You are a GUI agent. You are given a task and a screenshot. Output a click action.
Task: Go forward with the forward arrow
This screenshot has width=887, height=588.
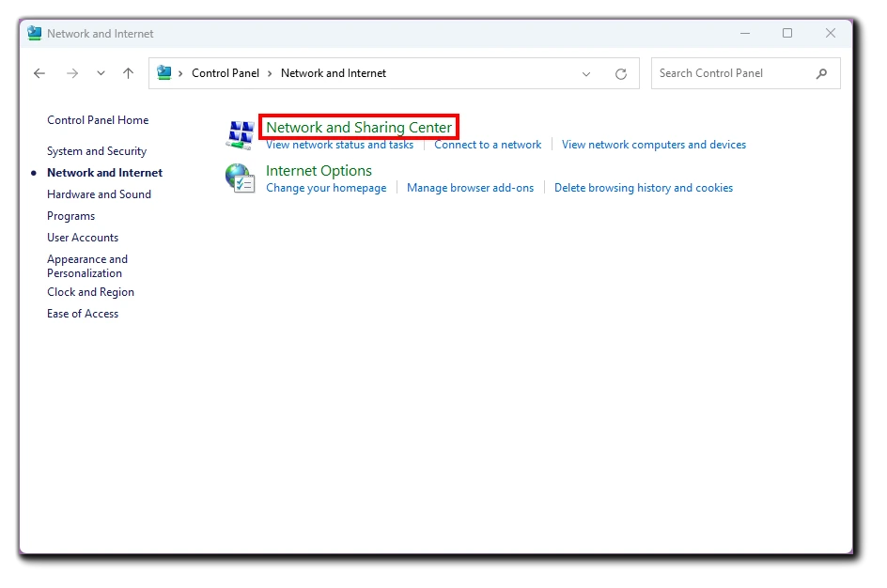click(71, 73)
